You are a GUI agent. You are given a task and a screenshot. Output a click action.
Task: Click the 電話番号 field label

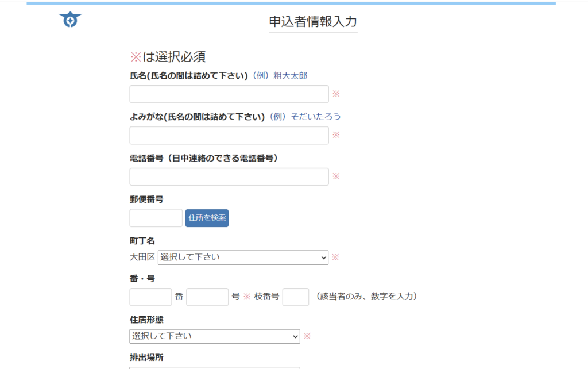click(x=204, y=158)
